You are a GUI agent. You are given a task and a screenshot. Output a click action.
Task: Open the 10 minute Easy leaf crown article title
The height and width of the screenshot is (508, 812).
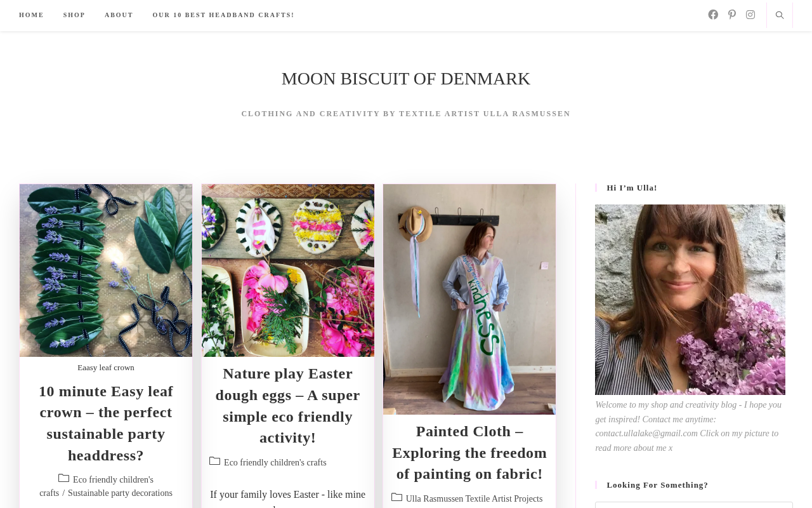106,423
